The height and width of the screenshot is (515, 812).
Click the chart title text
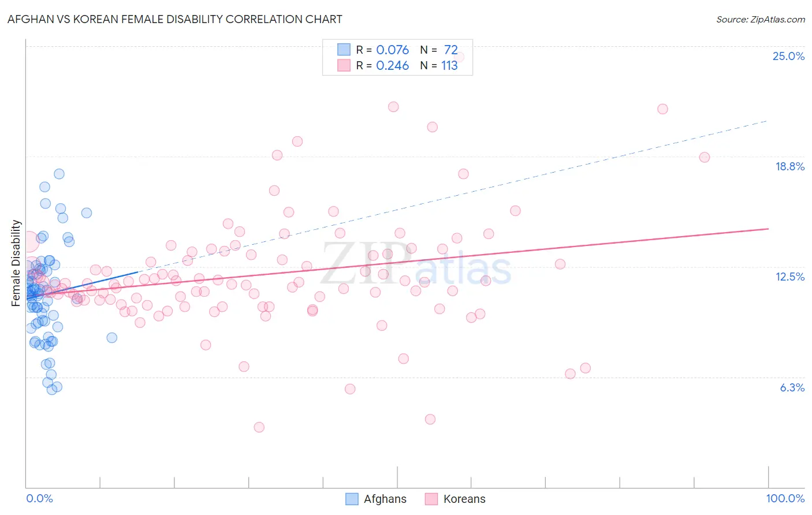(175, 19)
